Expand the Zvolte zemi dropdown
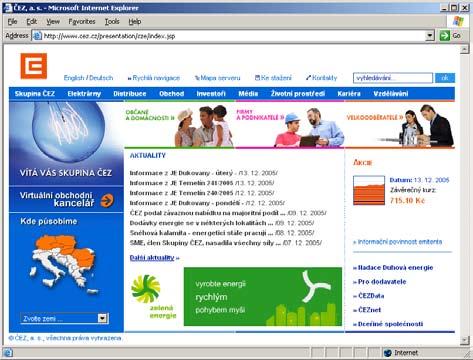The image size is (473, 360). [x=103, y=318]
